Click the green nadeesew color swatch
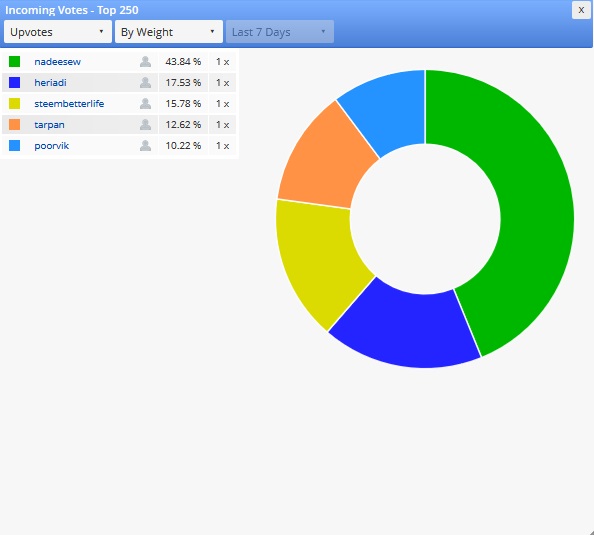594x535 pixels. [x=14, y=61]
